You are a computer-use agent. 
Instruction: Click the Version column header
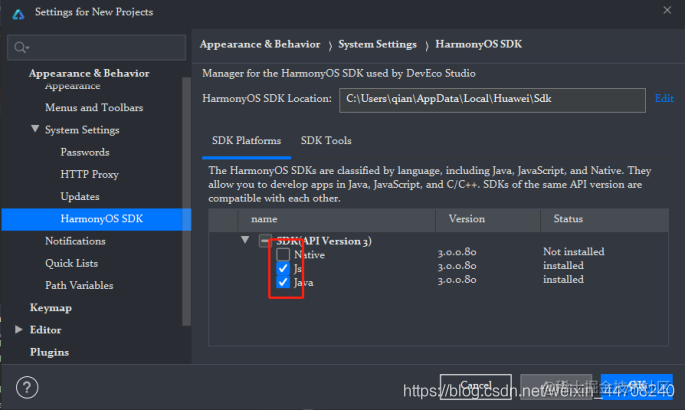pyautogui.click(x=488, y=219)
